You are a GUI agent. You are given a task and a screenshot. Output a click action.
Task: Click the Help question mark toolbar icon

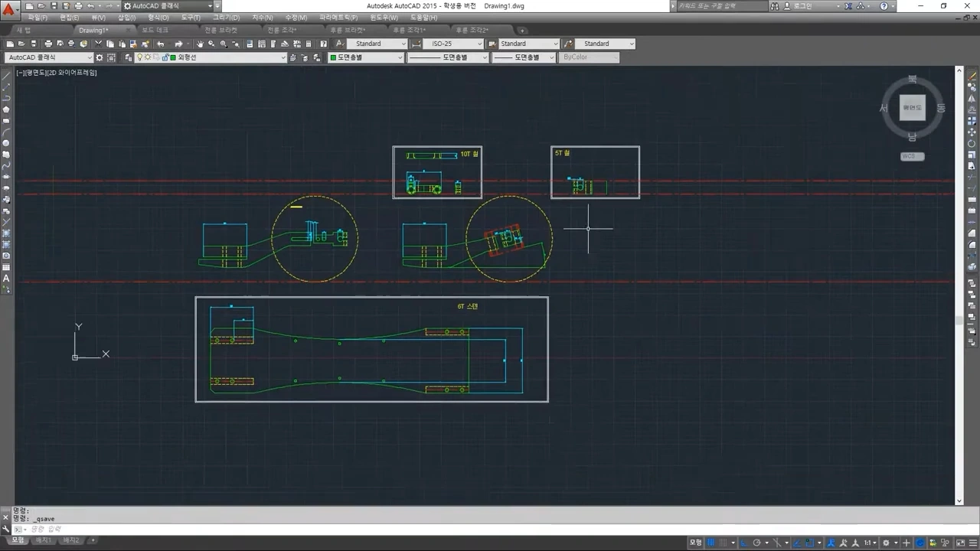[x=323, y=44]
